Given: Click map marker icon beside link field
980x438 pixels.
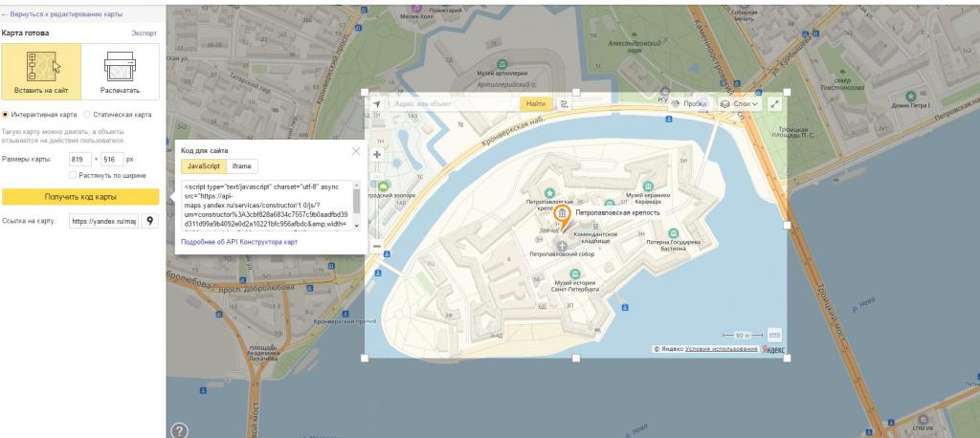Looking at the screenshot, I should [150, 221].
